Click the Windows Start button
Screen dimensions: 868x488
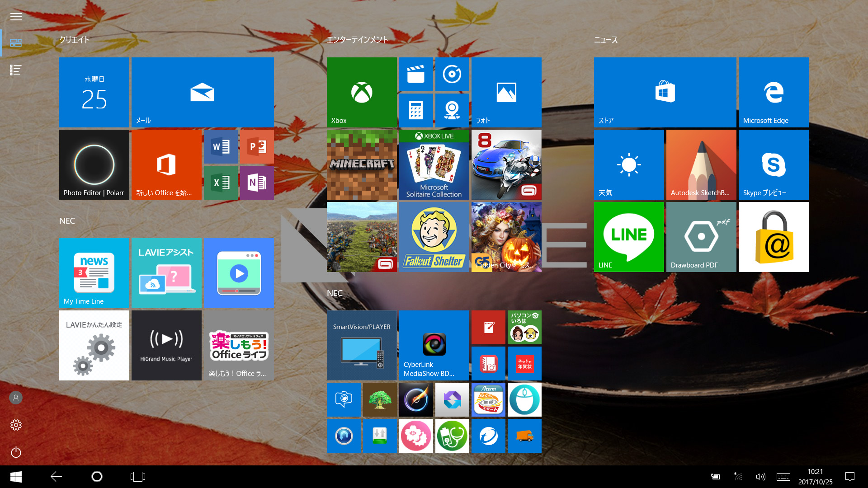click(x=16, y=477)
